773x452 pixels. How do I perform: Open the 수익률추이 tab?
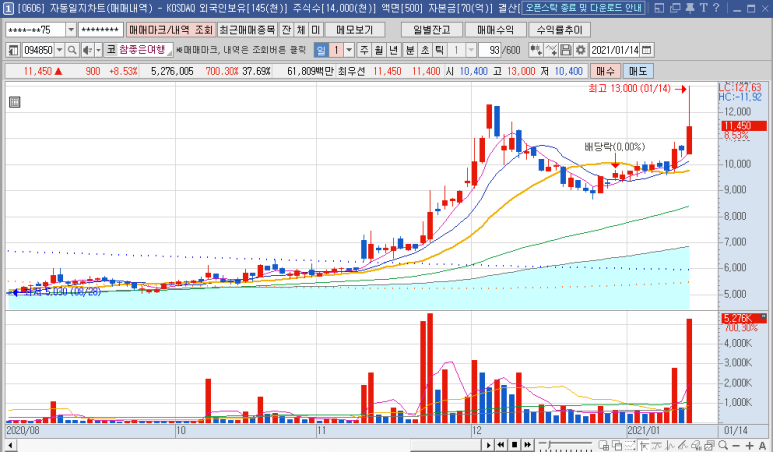click(559, 30)
